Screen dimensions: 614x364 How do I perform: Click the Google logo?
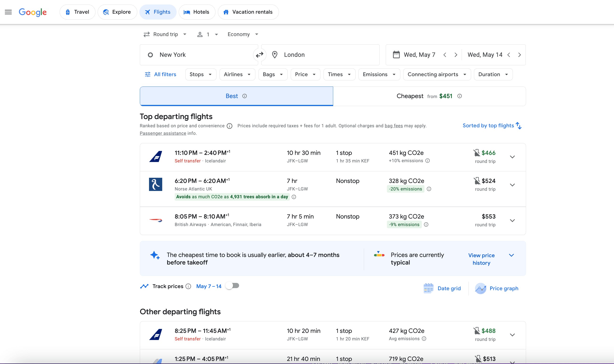point(33,12)
